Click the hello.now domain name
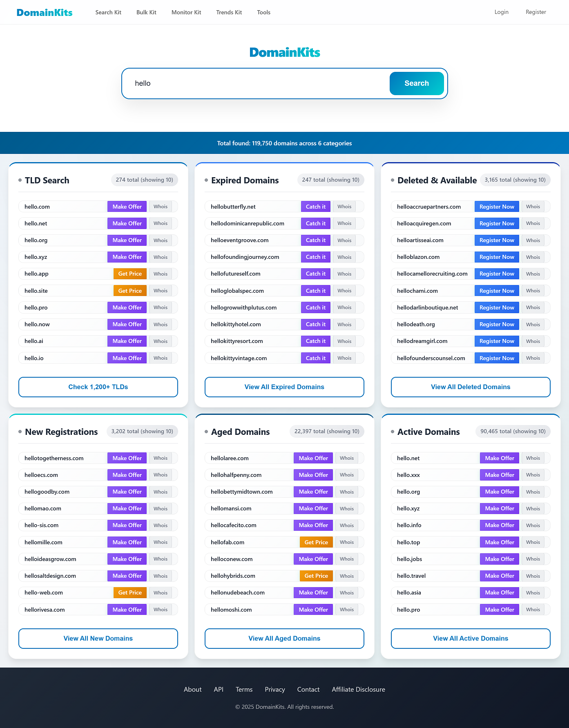Viewport: 569px width, 728px height. 37,324
